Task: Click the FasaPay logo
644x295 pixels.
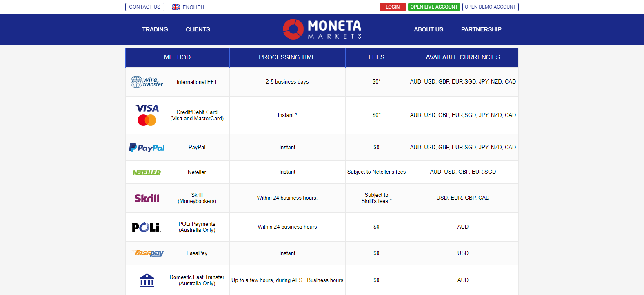Action: pos(147,253)
